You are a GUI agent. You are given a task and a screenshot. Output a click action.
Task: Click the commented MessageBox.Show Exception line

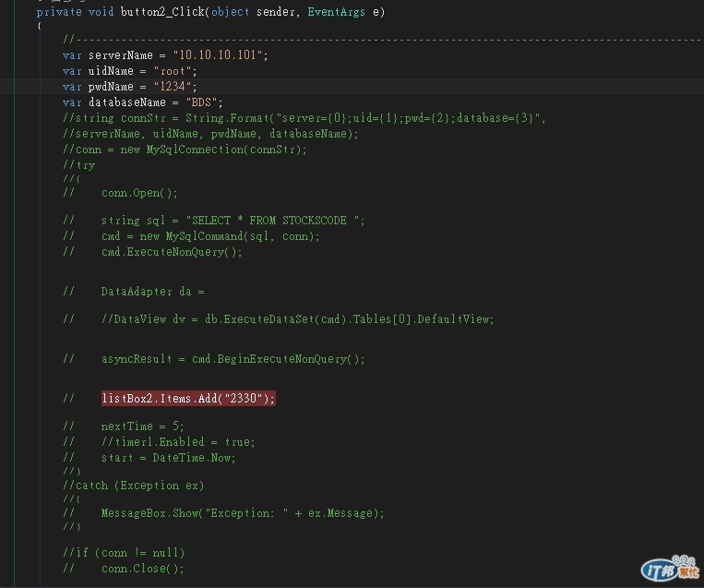223,513
